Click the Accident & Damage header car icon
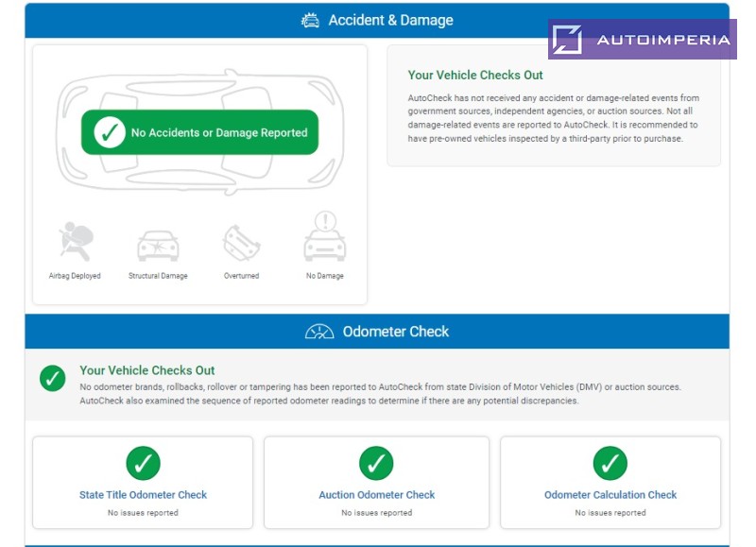The image size is (756, 547). 310,20
